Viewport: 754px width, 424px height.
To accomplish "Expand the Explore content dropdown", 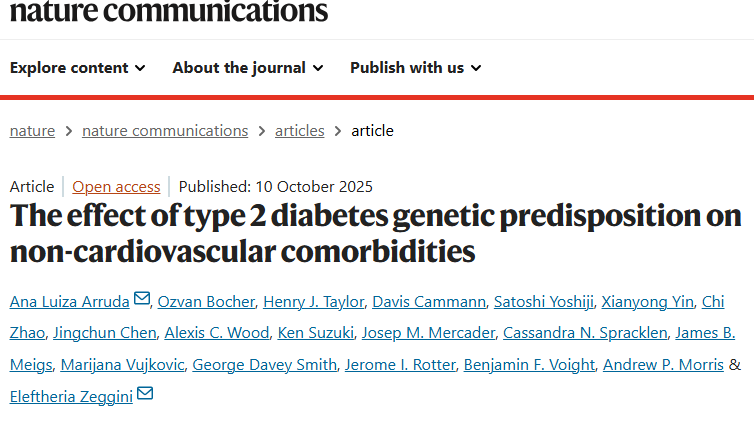I will pos(78,68).
